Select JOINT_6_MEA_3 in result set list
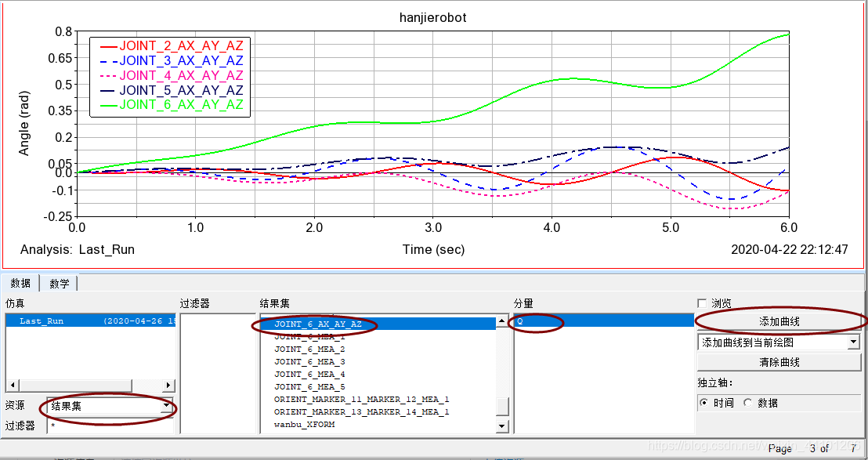Image resolution: width=868 pixels, height=460 pixels. (309, 362)
